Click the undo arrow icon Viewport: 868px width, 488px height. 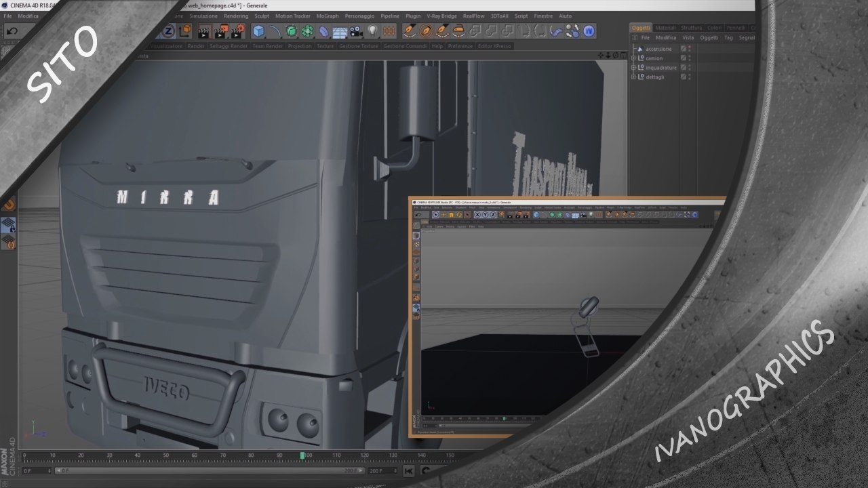pyautogui.click(x=12, y=31)
